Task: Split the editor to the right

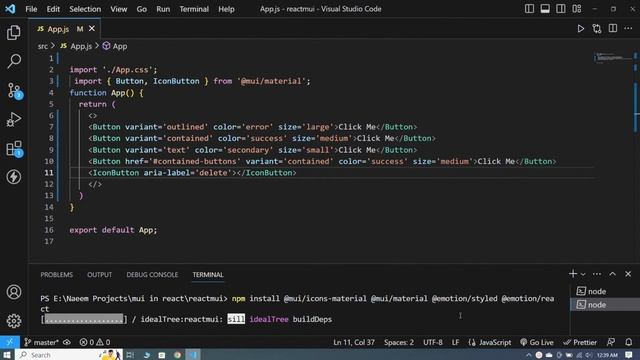Action: [x=613, y=29]
